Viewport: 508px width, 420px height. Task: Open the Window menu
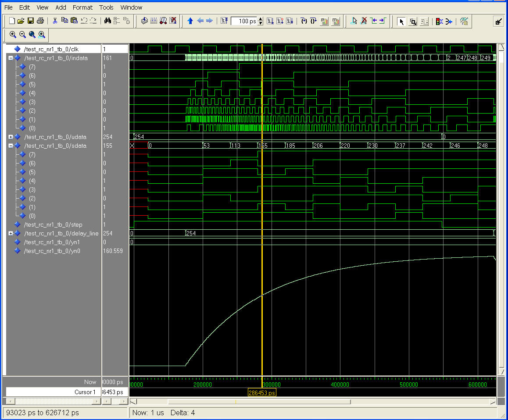tap(131, 7)
